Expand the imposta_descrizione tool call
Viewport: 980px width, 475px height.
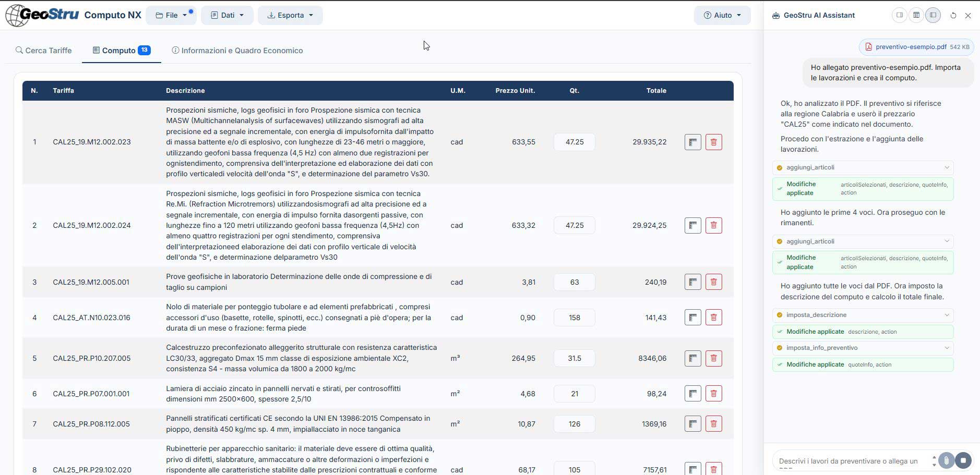point(863,315)
